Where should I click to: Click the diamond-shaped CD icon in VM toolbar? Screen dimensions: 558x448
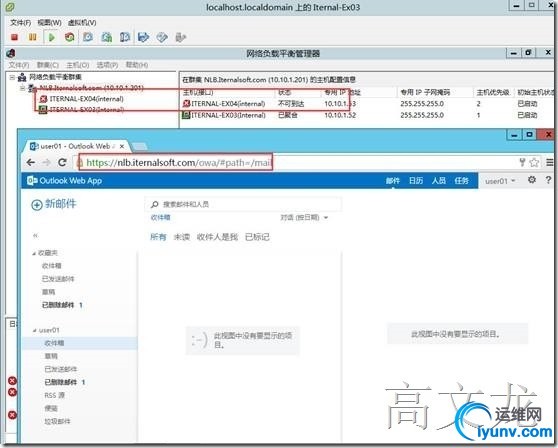click(x=162, y=37)
